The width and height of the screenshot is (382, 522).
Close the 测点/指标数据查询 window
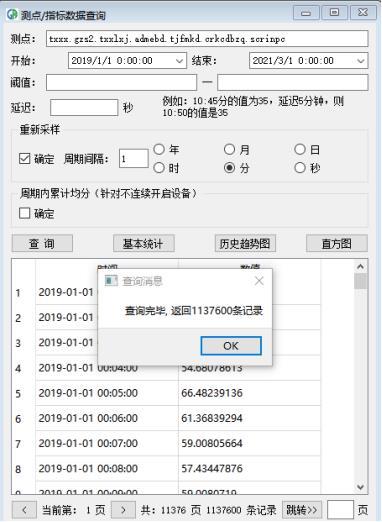[x=363, y=13]
